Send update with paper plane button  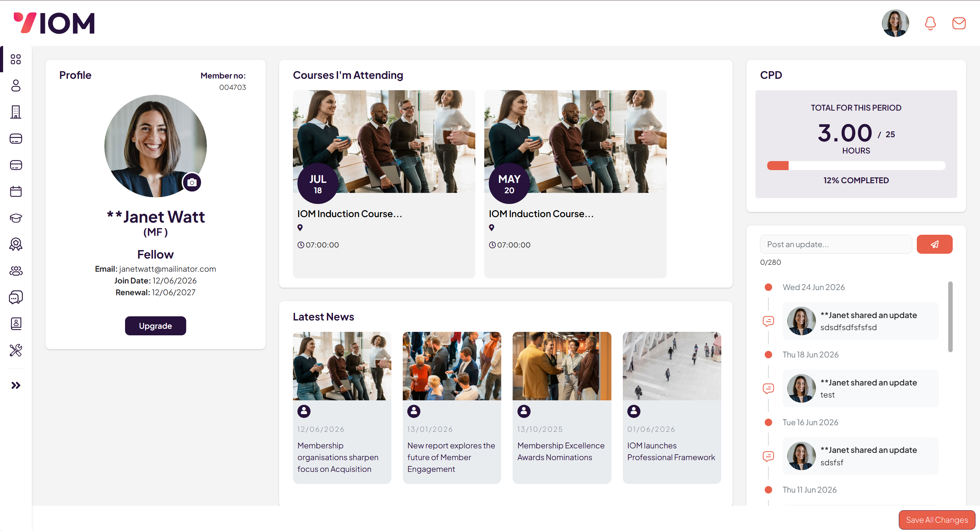pyautogui.click(x=934, y=244)
